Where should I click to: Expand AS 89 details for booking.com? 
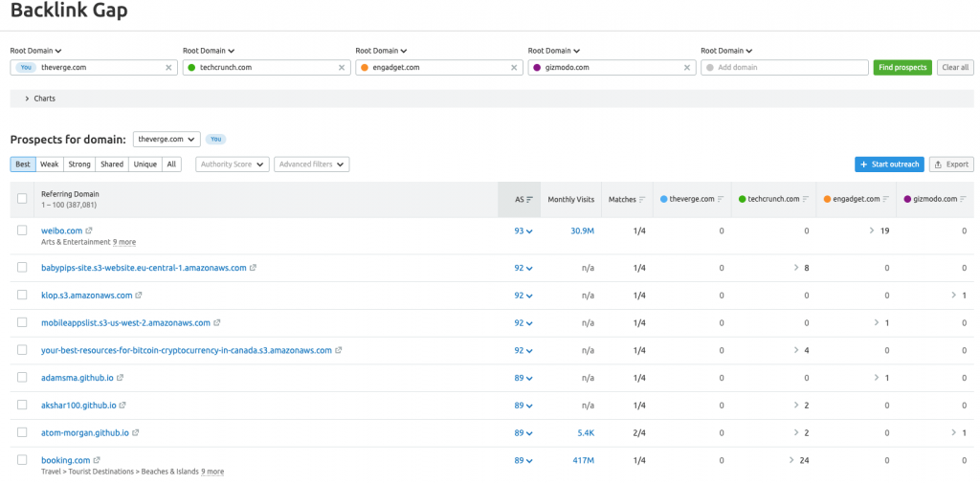click(523, 460)
